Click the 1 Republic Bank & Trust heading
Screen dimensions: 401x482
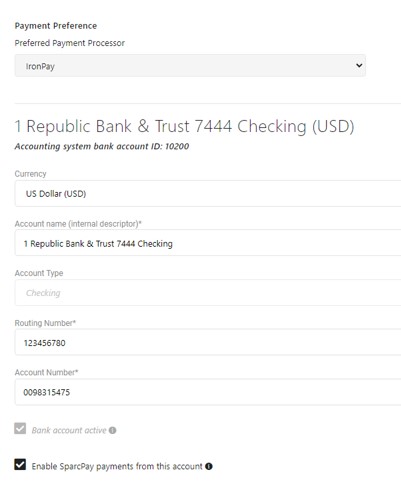pyautogui.click(x=184, y=126)
